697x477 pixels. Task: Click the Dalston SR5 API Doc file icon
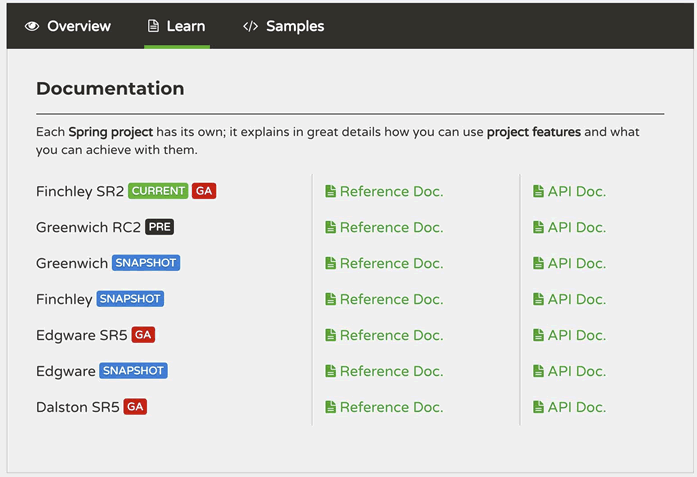pyautogui.click(x=538, y=407)
